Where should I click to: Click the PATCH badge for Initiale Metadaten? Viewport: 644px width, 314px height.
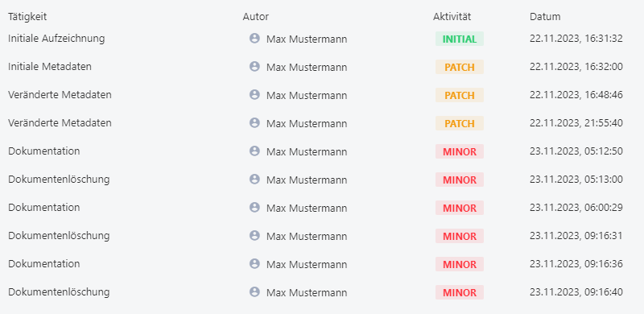click(460, 67)
